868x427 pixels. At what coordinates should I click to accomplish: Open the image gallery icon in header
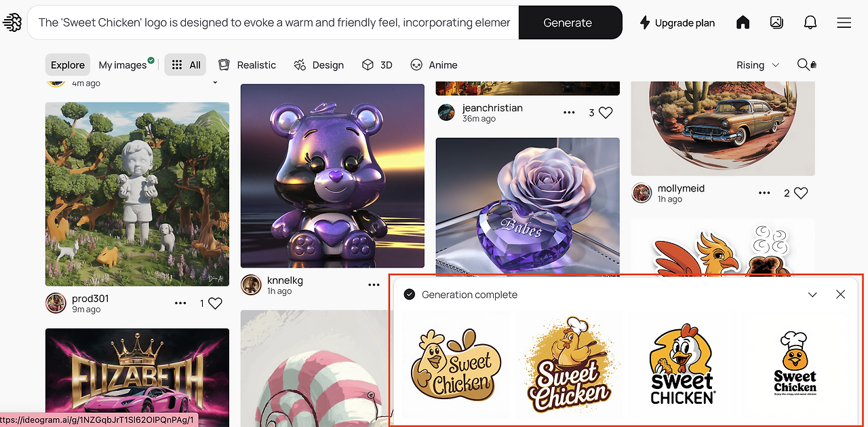click(x=777, y=22)
